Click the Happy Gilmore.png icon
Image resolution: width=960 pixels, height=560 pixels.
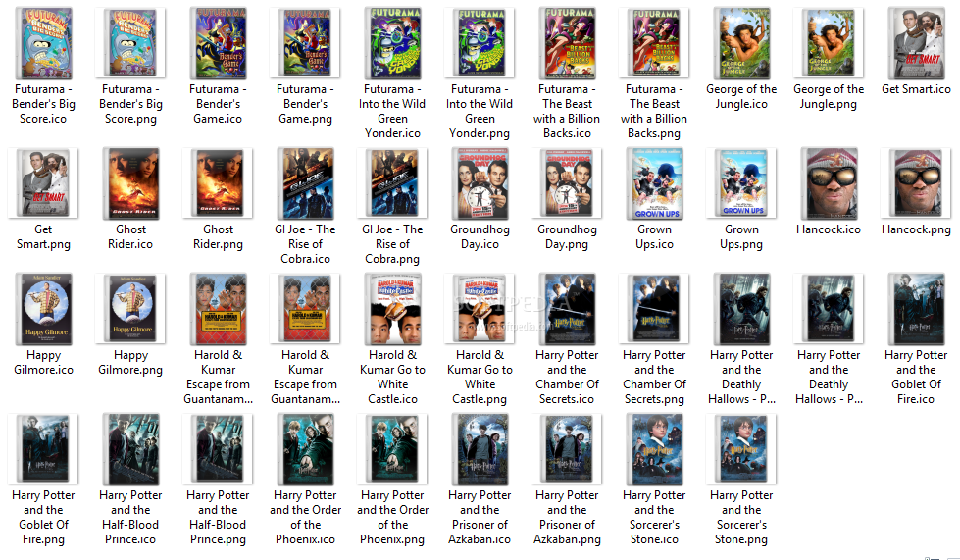click(x=130, y=309)
